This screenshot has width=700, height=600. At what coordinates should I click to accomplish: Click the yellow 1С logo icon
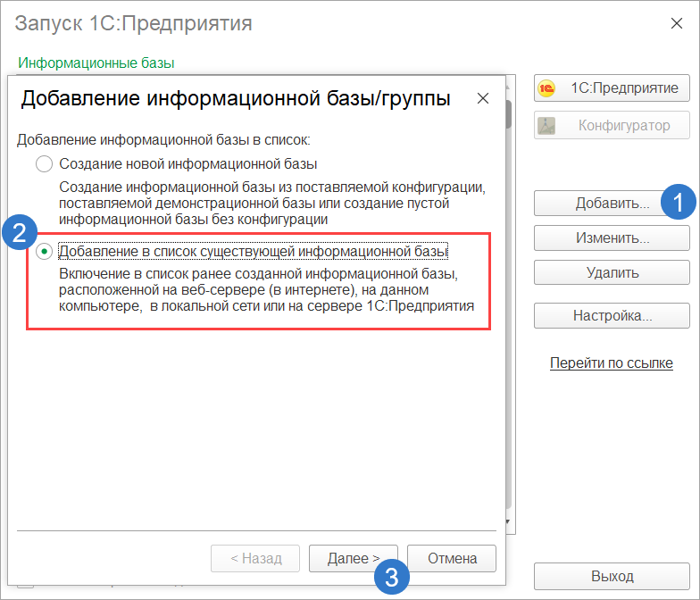[x=546, y=88]
